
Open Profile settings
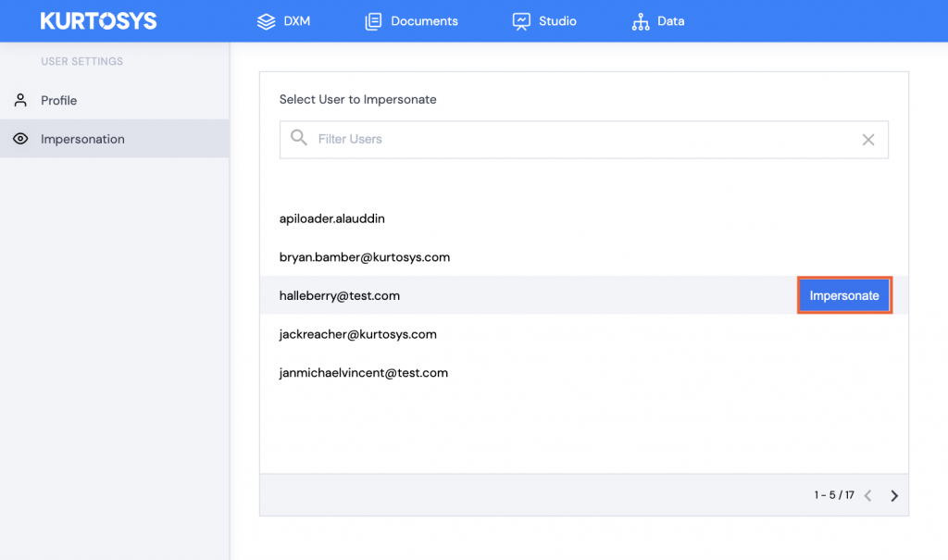point(114,100)
